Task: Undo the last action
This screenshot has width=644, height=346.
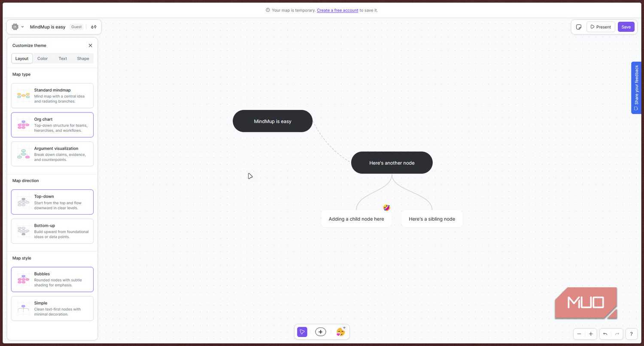Action: point(605,334)
